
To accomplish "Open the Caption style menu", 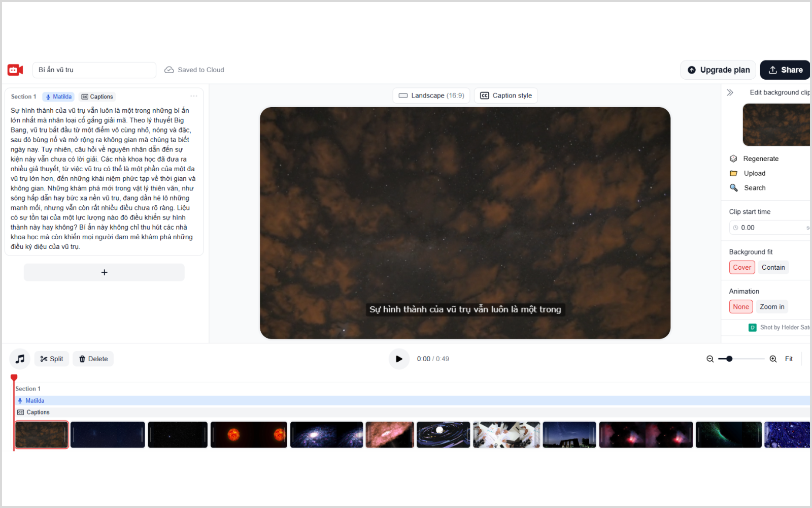I will (x=506, y=96).
